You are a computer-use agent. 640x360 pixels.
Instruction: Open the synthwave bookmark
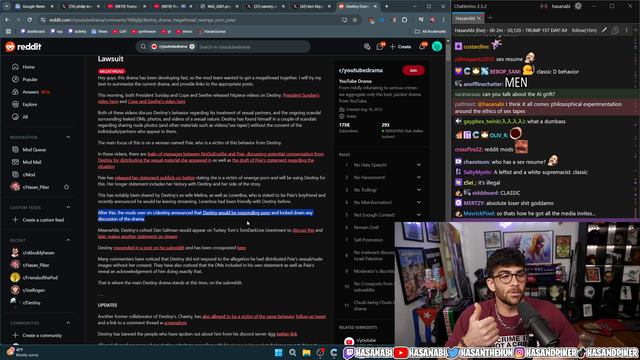coord(144,31)
